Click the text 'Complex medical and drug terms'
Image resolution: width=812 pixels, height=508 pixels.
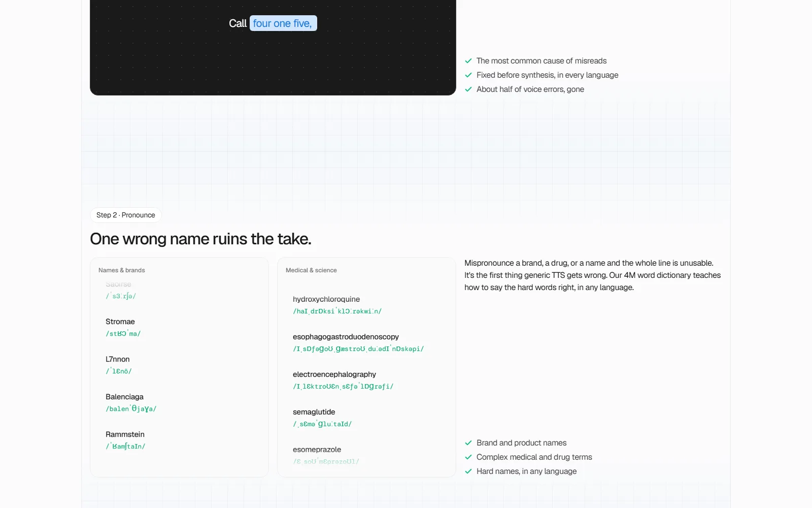coord(534,457)
